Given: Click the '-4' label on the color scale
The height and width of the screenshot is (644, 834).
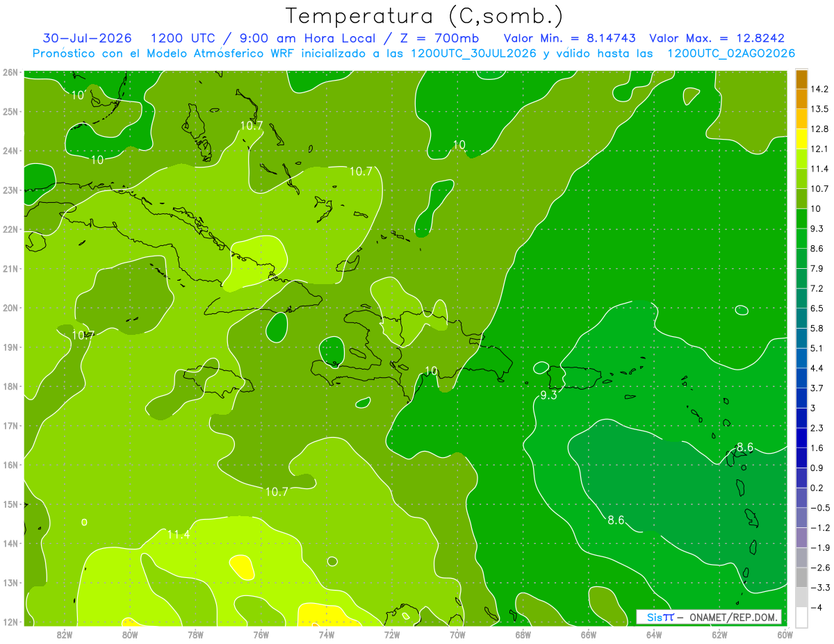Looking at the screenshot, I should pyautogui.click(x=817, y=607).
